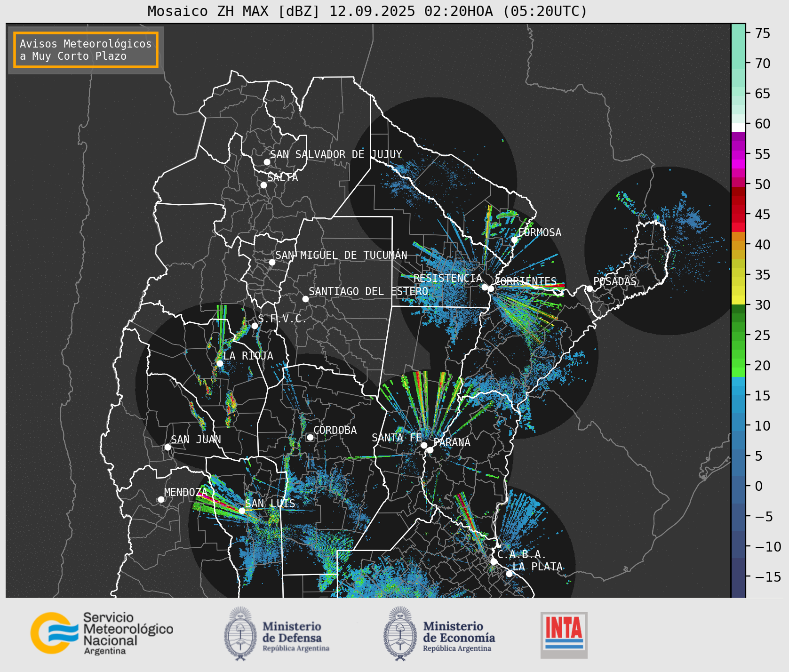789x672 pixels.
Task: Click the S.F.V.C. city marker
Action: coord(255,326)
